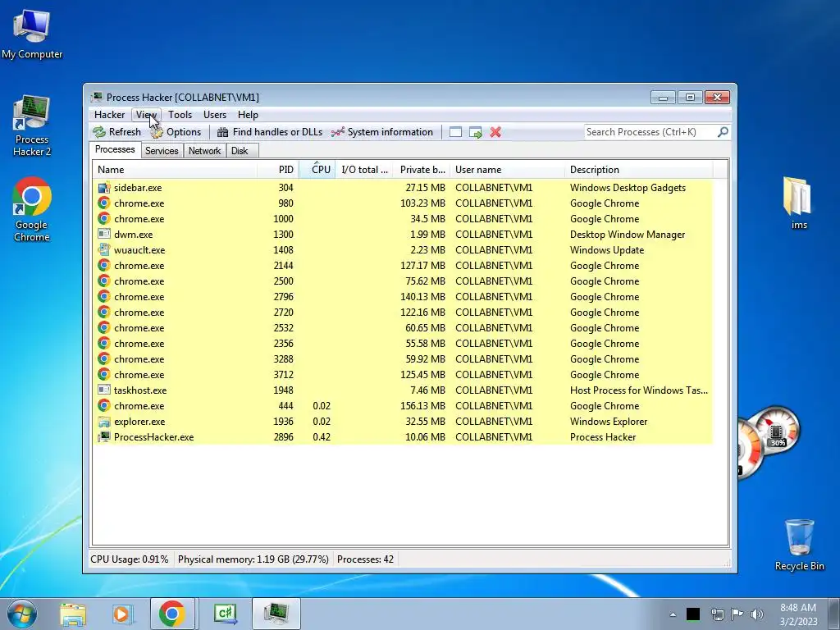The image size is (840, 630).
Task: Open Find handles or DLLs
Action: [x=270, y=132]
